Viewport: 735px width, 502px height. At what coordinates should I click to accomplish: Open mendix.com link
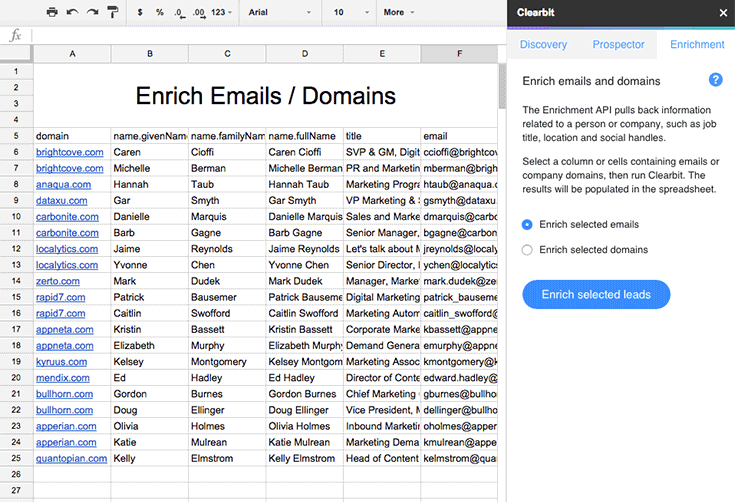(63, 378)
